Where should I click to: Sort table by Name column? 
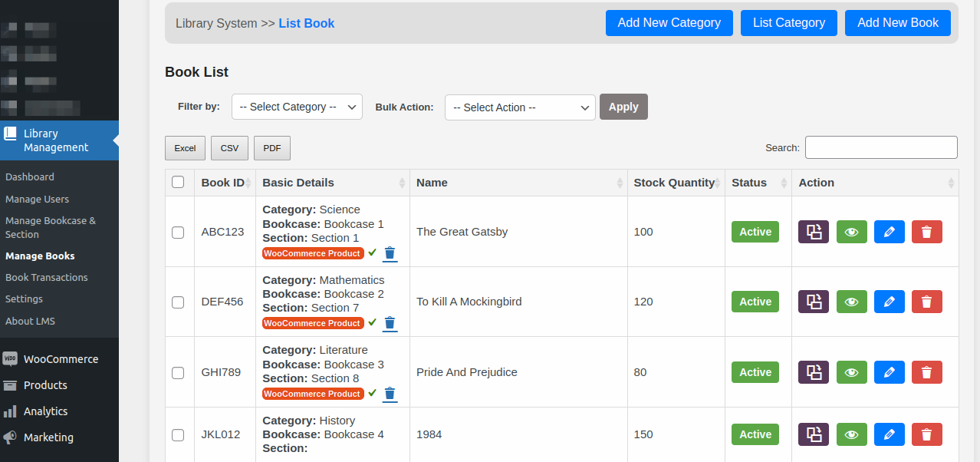(x=518, y=183)
